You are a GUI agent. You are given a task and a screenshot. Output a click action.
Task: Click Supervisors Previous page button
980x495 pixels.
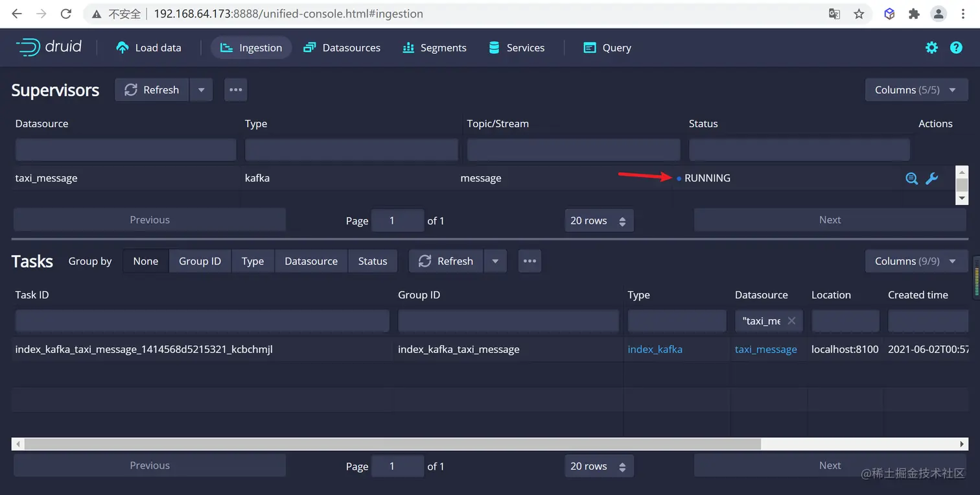click(x=150, y=220)
